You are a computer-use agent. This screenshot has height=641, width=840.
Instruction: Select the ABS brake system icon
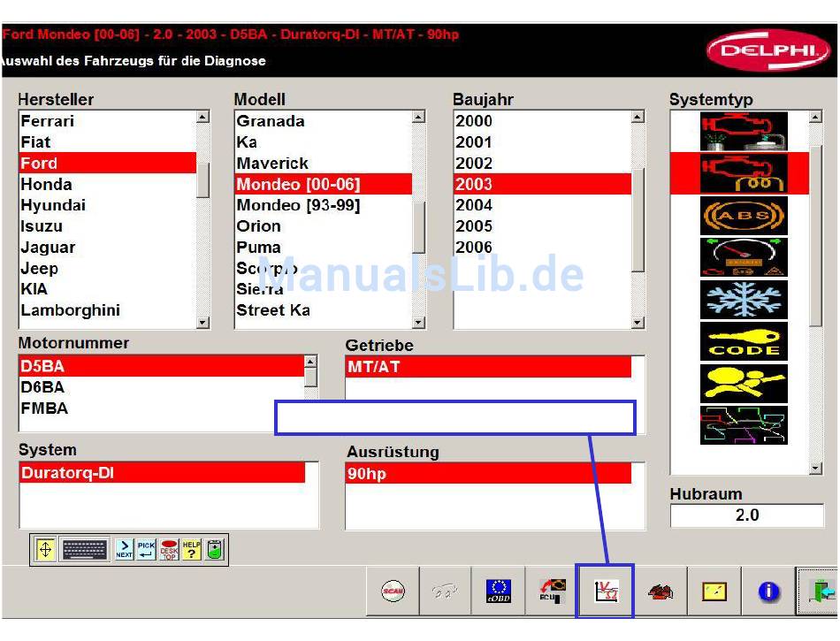coord(744,215)
